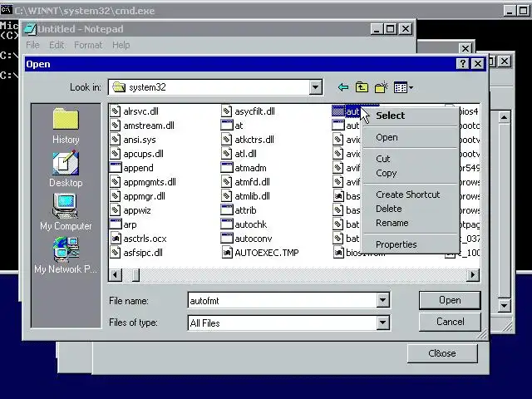Select the atmlib.dll file

pos(245,196)
